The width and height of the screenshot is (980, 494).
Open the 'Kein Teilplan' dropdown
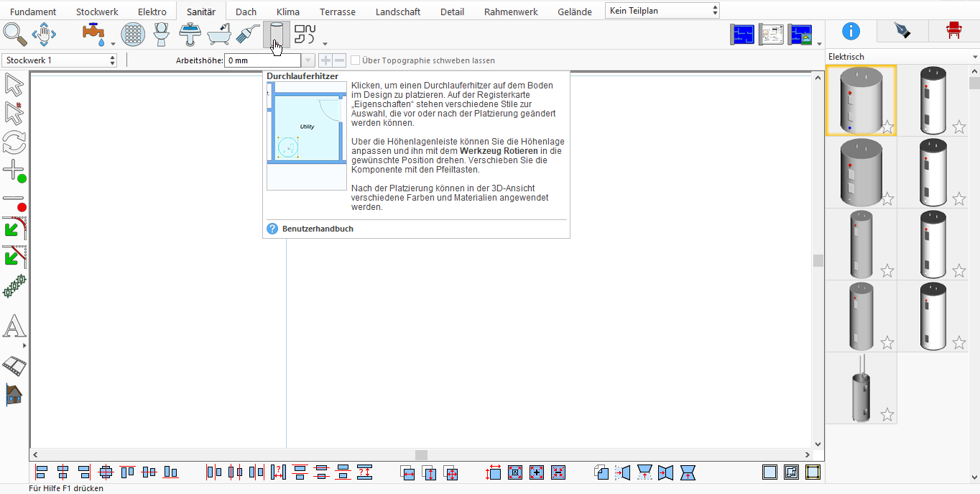pyautogui.click(x=662, y=11)
